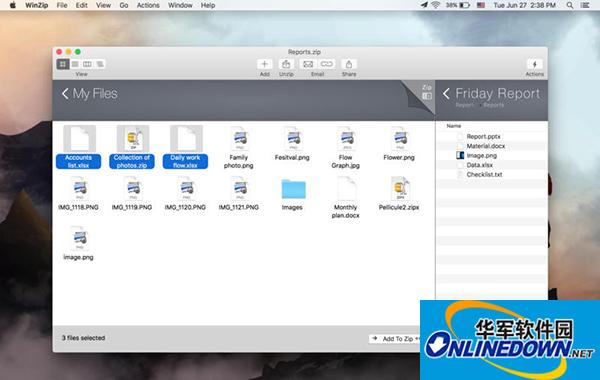Viewport: 600px width, 380px height.
Task: Select Collection of photos.zip file
Action: (132, 147)
